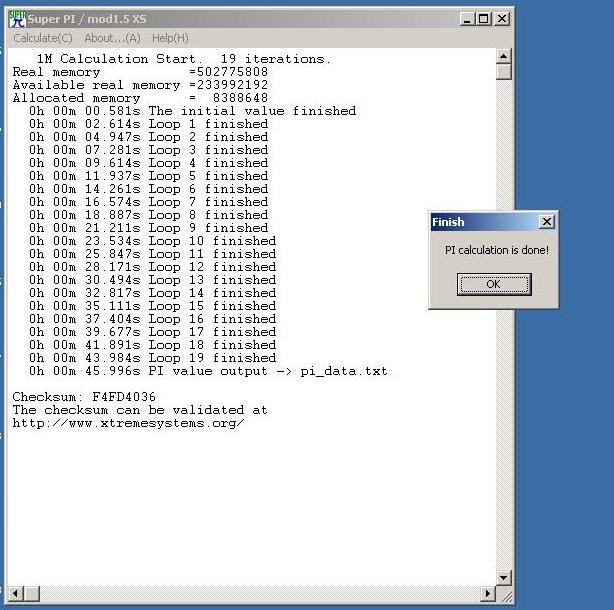Click the vertical scrollbar down arrow
The width and height of the screenshot is (614, 610).
point(504,577)
